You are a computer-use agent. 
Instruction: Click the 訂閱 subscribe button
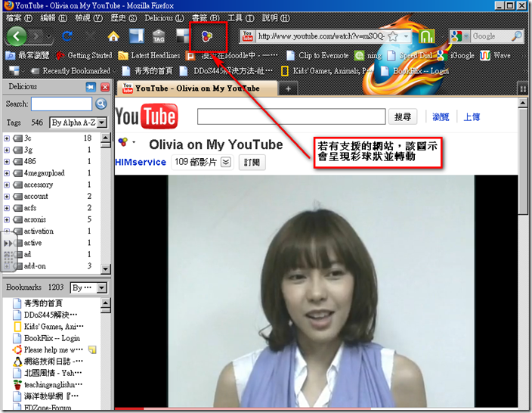[252, 163]
